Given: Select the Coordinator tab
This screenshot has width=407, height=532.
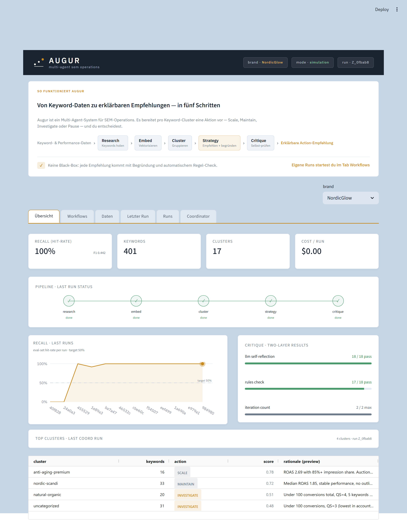Looking at the screenshot, I should coord(198,216).
